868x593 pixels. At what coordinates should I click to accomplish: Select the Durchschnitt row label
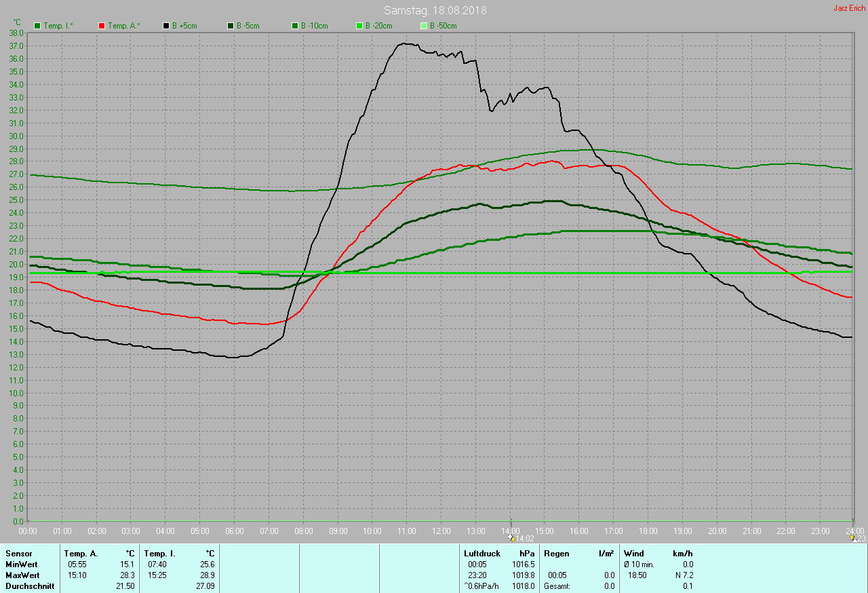(29, 586)
